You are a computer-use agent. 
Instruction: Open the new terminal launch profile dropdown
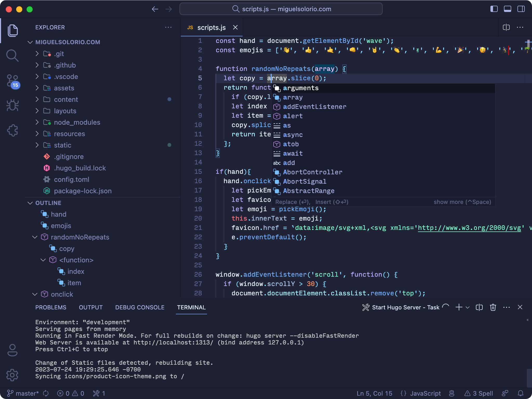(468, 307)
